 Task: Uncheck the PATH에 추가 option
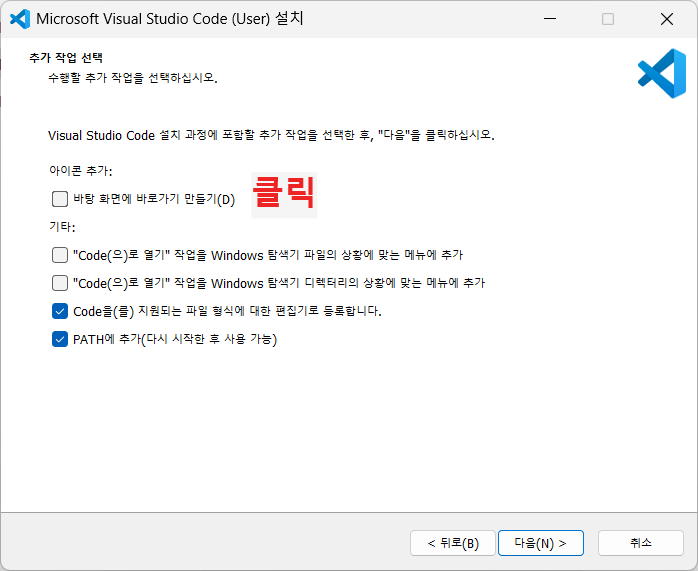point(60,339)
